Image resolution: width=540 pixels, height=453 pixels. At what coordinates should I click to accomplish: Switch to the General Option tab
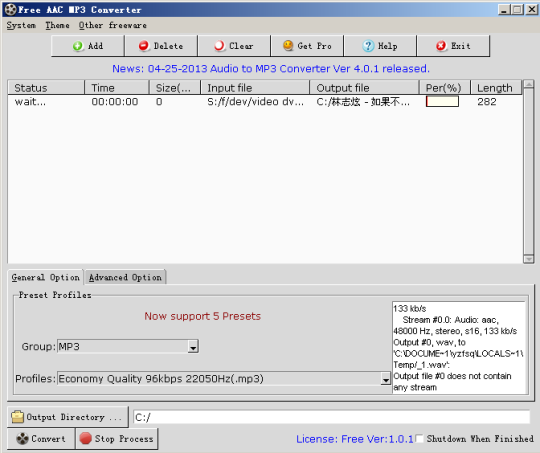point(45,277)
